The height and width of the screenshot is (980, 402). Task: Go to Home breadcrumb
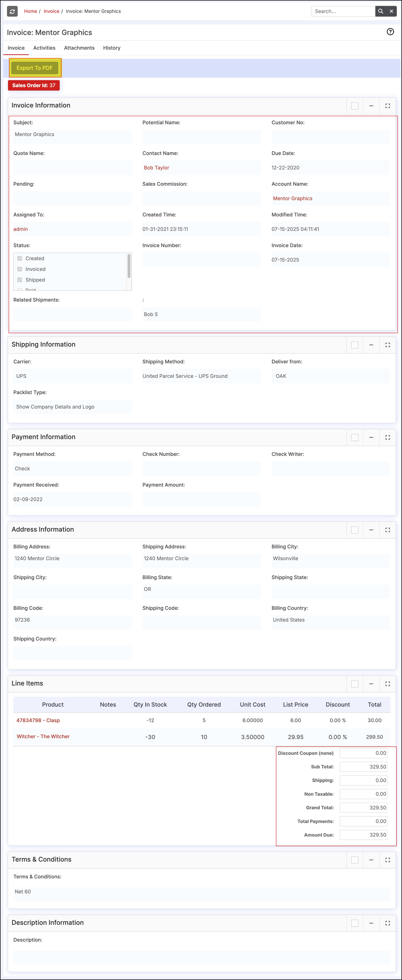30,11
